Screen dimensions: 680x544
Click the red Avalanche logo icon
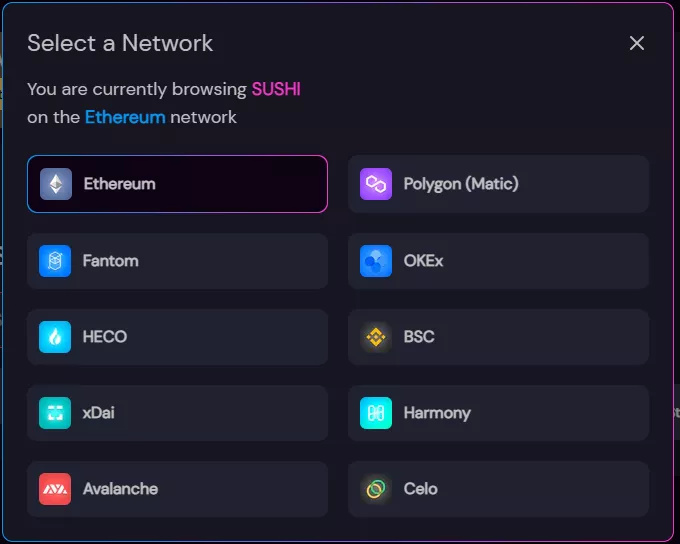56,489
